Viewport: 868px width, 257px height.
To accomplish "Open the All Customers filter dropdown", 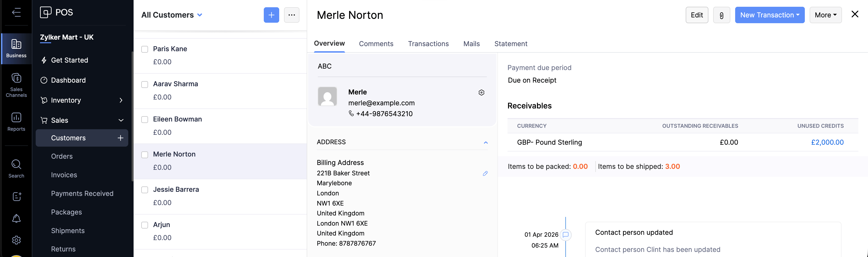I will 172,15.
